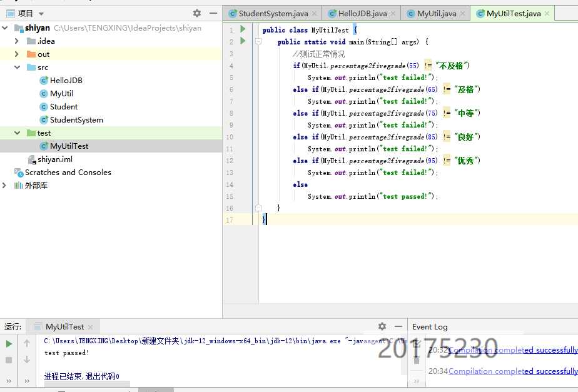Close the MyUtilTest.java tab
The width and height of the screenshot is (578, 392).
(547, 14)
